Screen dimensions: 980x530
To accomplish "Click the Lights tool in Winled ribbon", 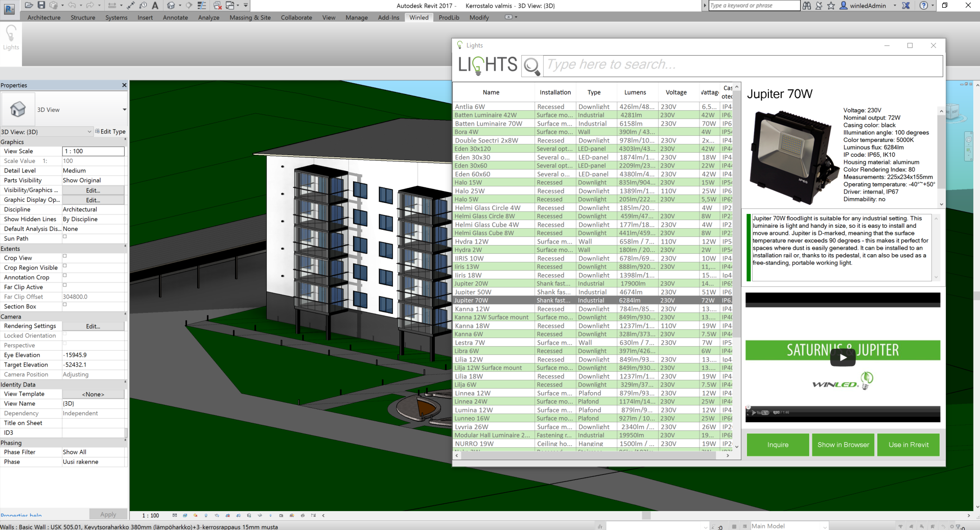I will (x=11, y=38).
